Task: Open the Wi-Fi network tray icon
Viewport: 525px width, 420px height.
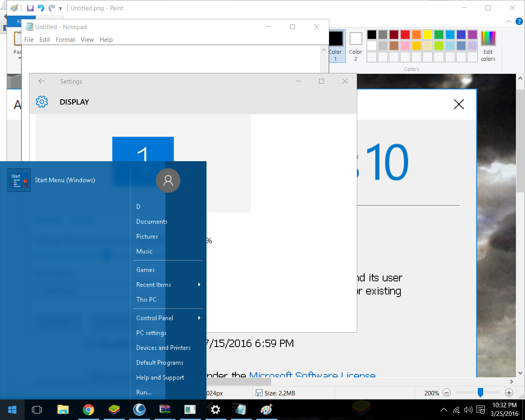Action: pos(456,410)
